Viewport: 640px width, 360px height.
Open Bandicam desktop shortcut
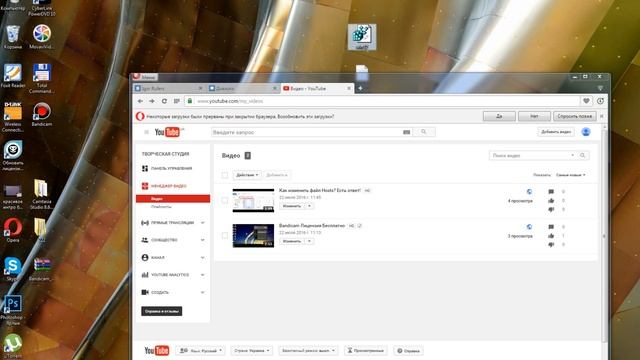[x=42, y=114]
